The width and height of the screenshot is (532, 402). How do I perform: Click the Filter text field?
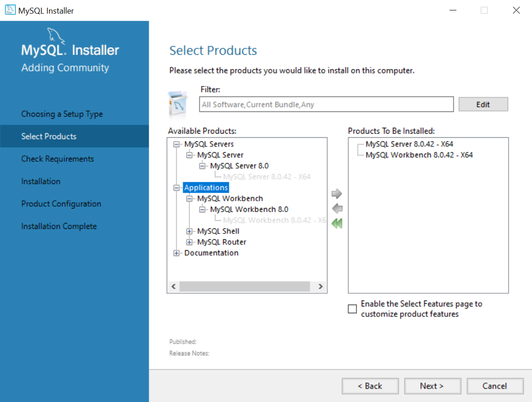[326, 104]
